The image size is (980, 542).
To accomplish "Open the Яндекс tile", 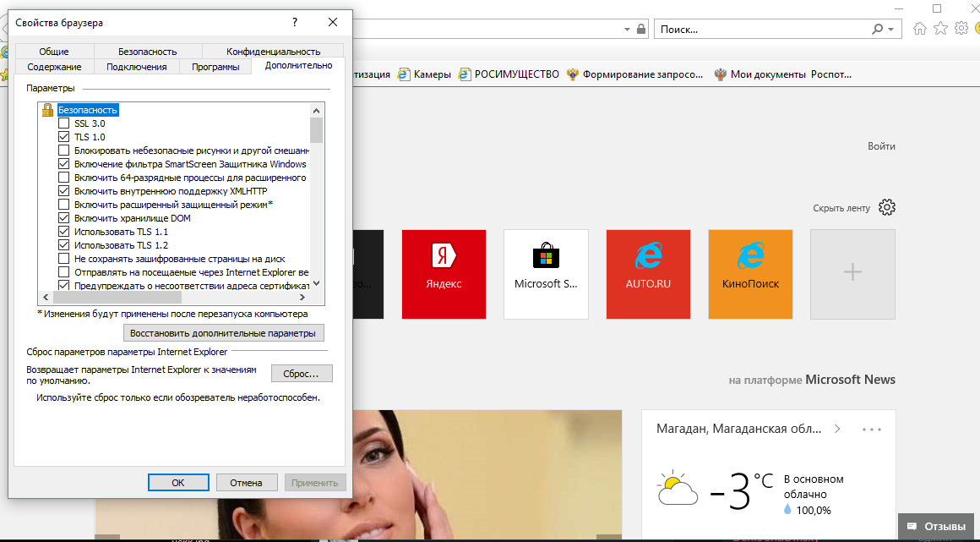I will (x=444, y=274).
